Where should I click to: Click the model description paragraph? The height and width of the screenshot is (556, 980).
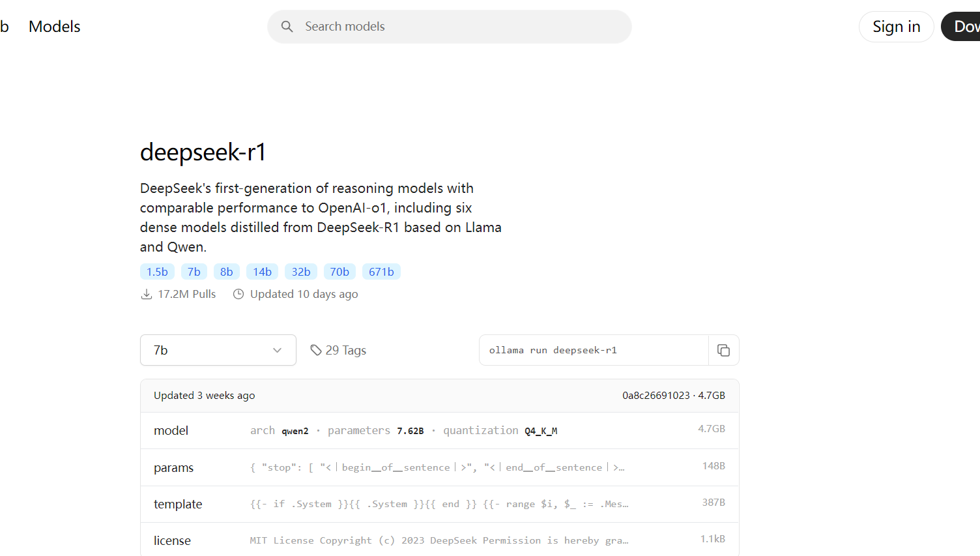point(321,218)
